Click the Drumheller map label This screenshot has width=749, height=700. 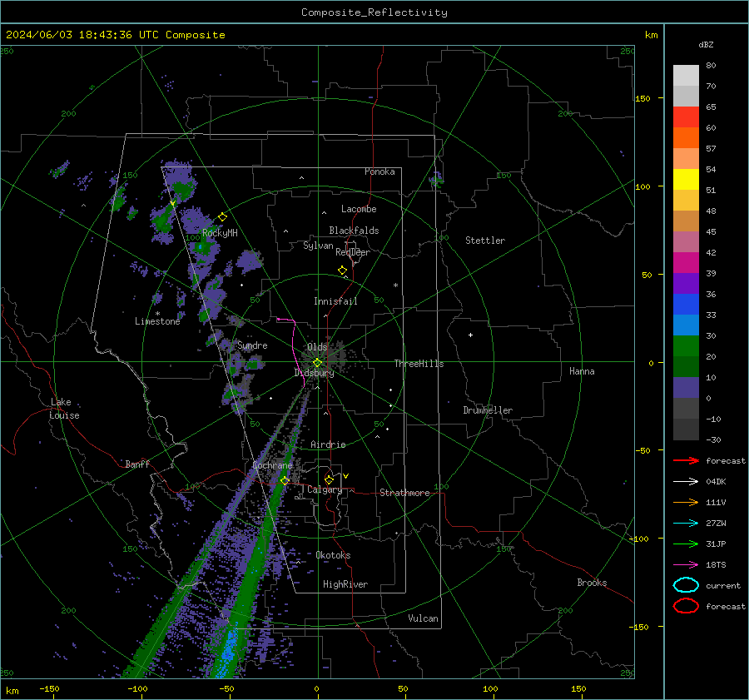pyautogui.click(x=488, y=410)
